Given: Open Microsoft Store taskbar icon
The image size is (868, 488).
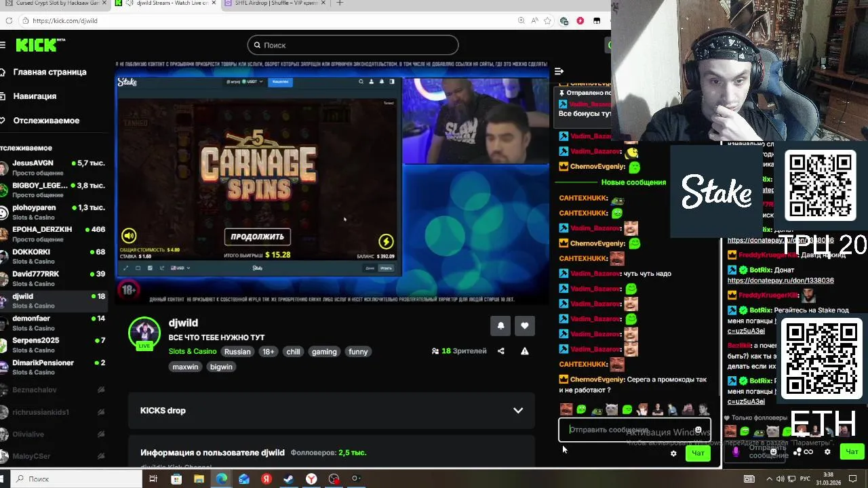Looking at the screenshot, I should 176,479.
